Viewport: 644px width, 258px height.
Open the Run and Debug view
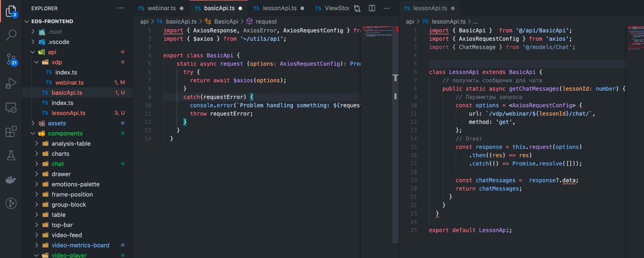tap(11, 84)
